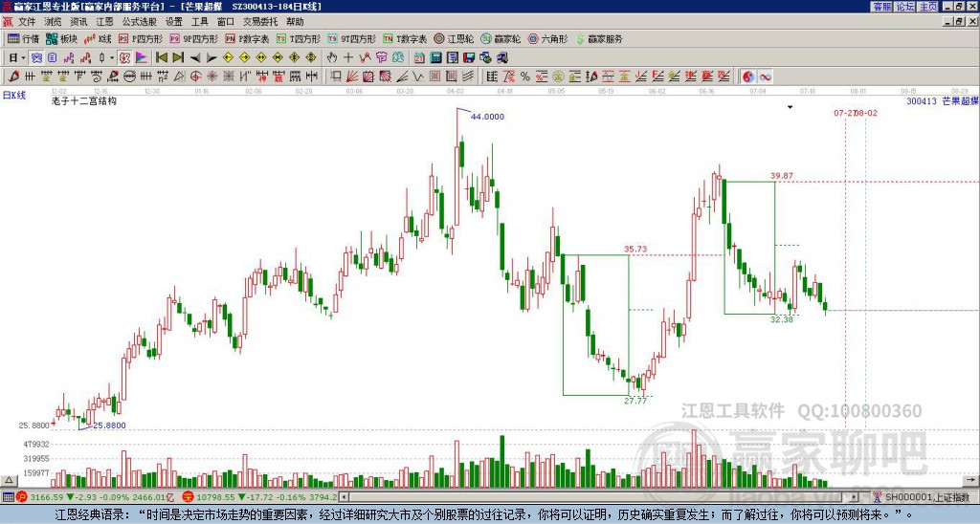
Task: Toggle the infinity loop icon
Action: 765,76
